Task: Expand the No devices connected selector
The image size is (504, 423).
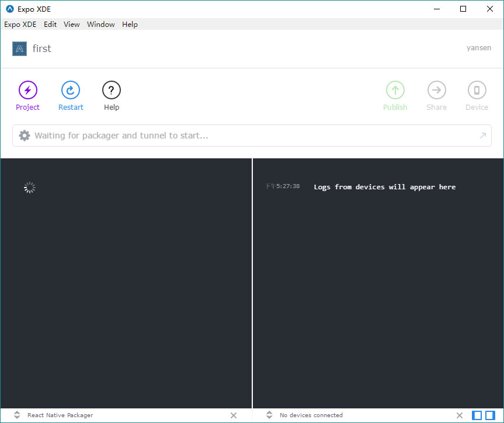Action: point(269,415)
